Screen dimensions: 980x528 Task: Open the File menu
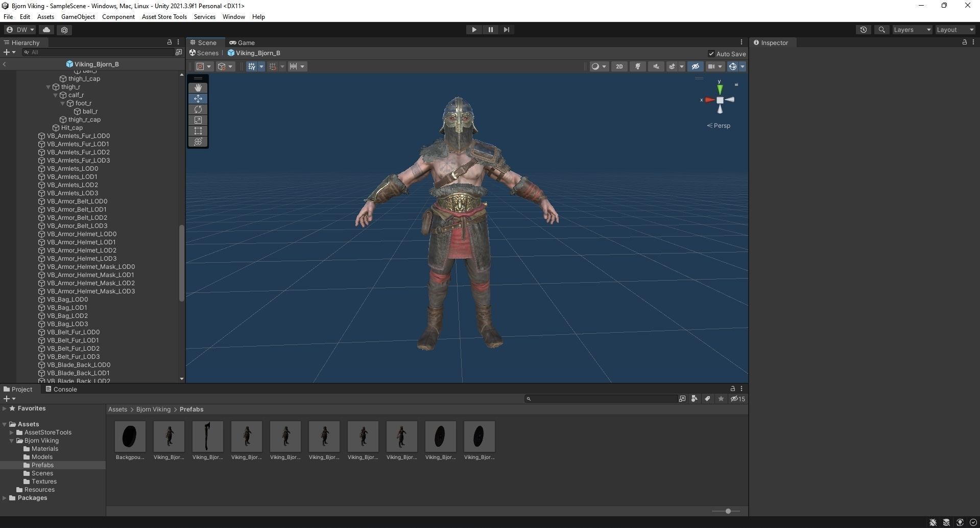point(8,17)
